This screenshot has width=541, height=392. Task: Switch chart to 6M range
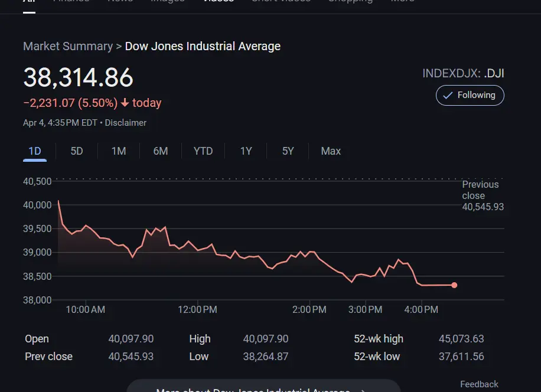[x=161, y=151]
